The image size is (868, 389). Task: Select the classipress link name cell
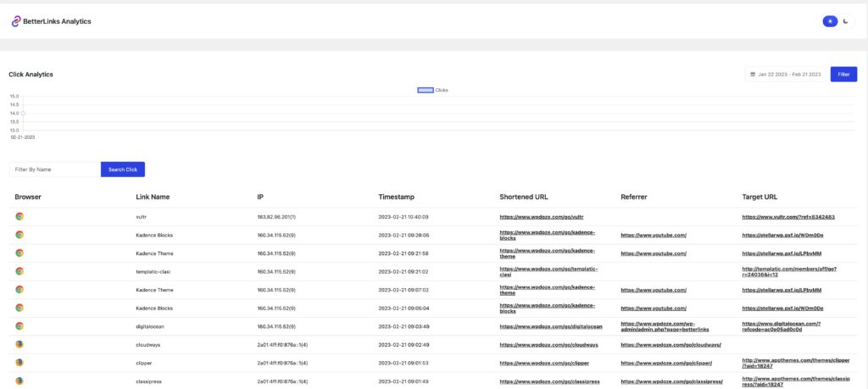(147, 381)
